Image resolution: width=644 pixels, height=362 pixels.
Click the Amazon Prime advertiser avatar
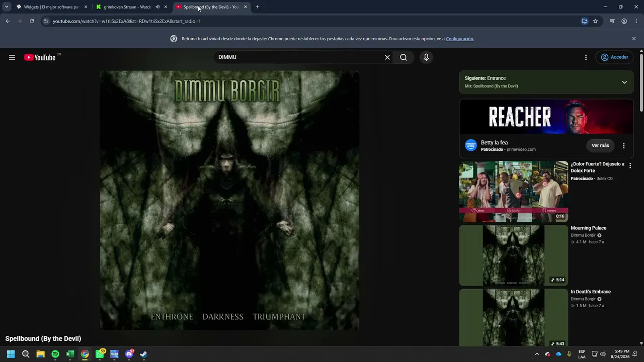pos(471,146)
